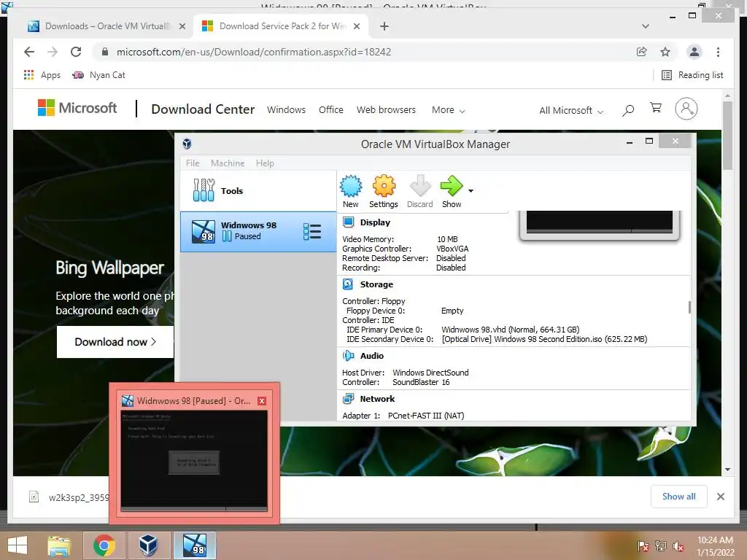Screen dimensions: 747x560
Task: Open Chrome three-dot menu
Action: [x=718, y=52]
